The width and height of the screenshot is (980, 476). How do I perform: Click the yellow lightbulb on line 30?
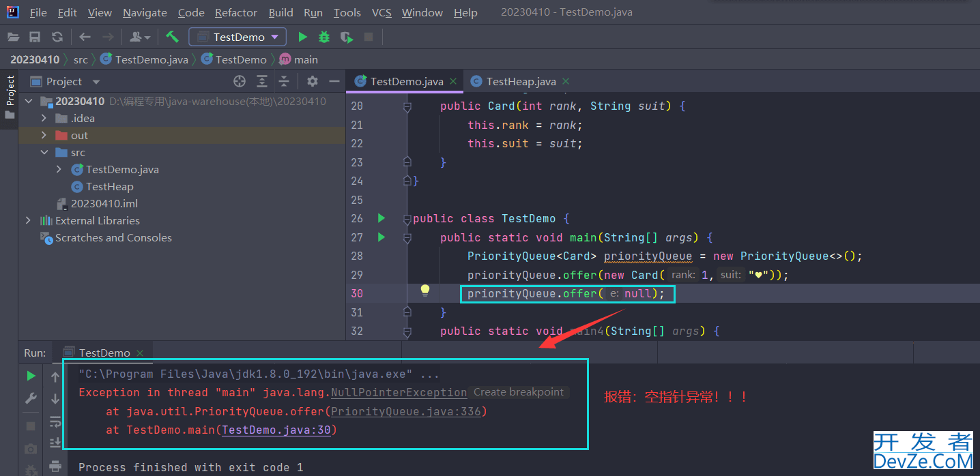pos(425,291)
